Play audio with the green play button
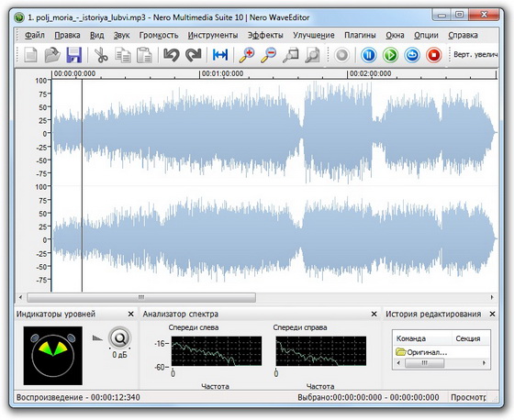 click(x=390, y=55)
